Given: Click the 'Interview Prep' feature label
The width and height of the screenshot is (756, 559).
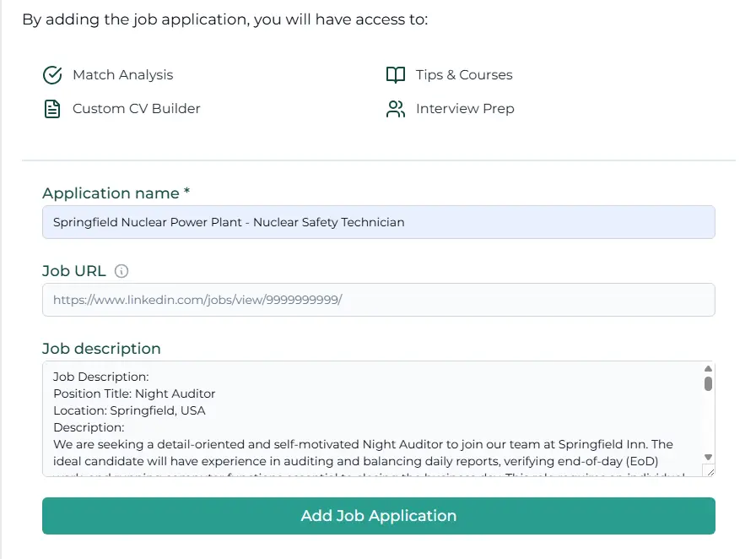Looking at the screenshot, I should pos(465,108).
